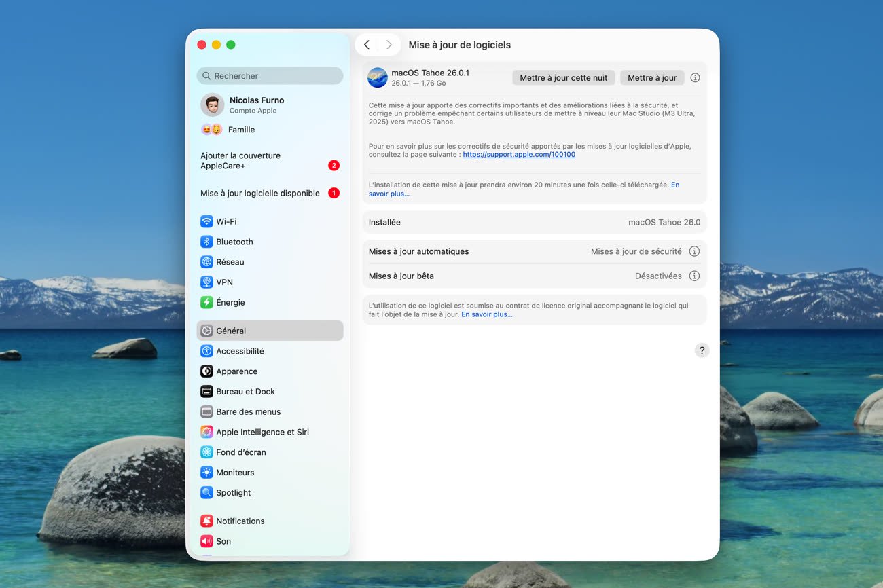This screenshot has height=588, width=883.
Task: Click Nicolas Furno account avatar
Action: 212,105
